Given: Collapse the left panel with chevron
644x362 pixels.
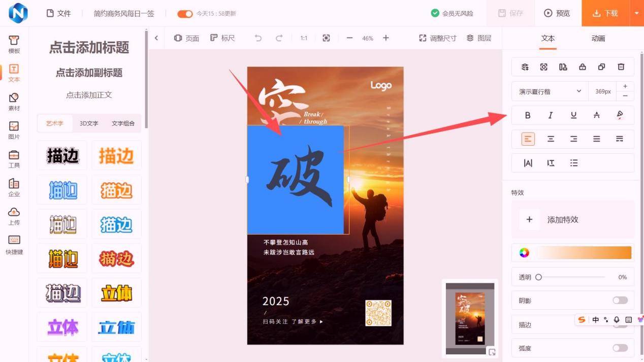Looking at the screenshot, I should [x=156, y=38].
